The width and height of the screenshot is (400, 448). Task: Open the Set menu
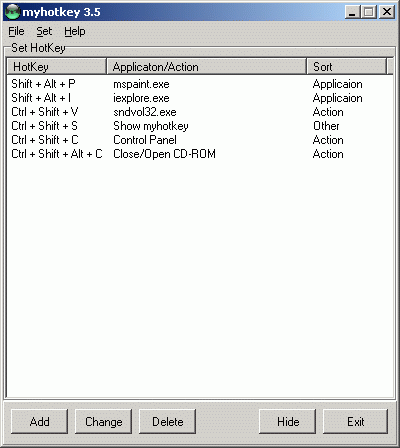coord(44,31)
